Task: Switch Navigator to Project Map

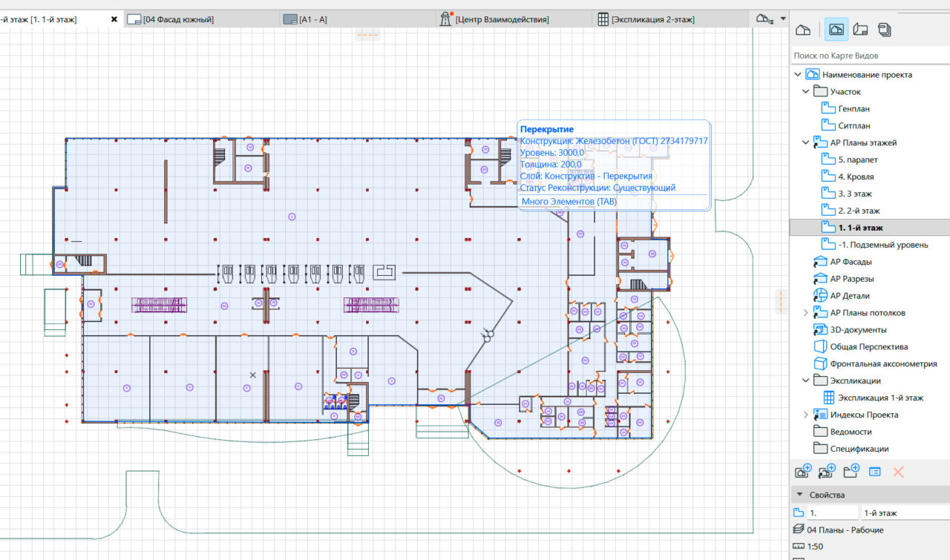Action: pyautogui.click(x=803, y=30)
